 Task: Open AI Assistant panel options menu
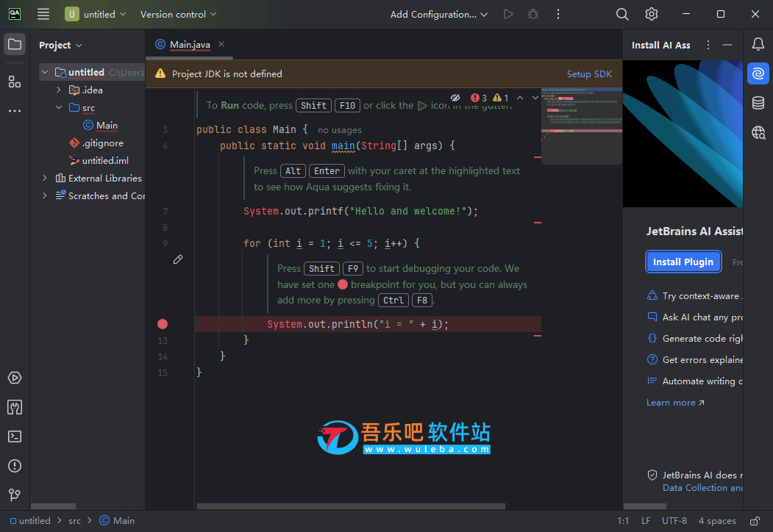[x=708, y=45]
